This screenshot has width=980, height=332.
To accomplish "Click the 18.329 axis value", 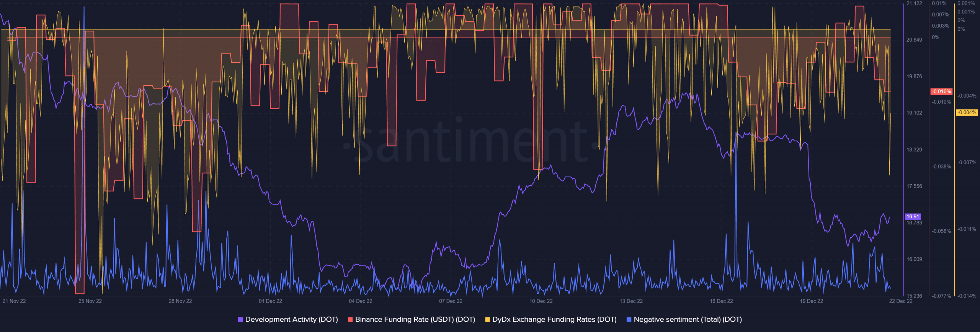I will click(914, 150).
